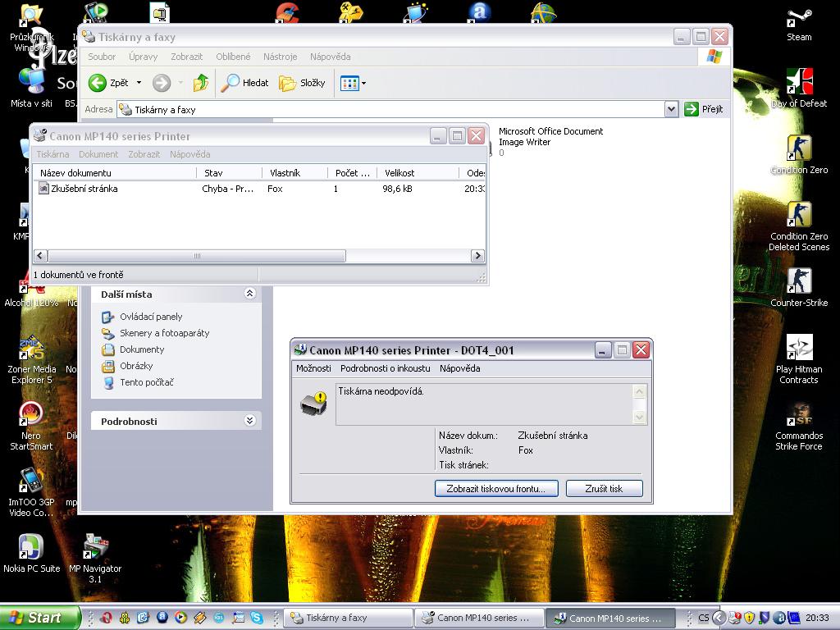The height and width of the screenshot is (630, 840).
Task: Open Nápověda menu in status monitor
Action: tap(459, 368)
